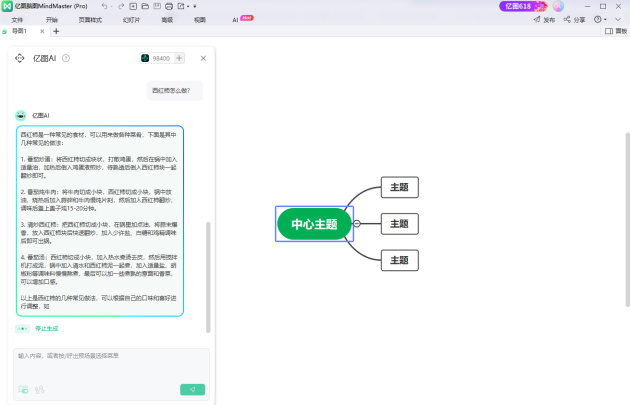Close the 亿图AI panel
The width and height of the screenshot is (630, 405).
(x=203, y=58)
